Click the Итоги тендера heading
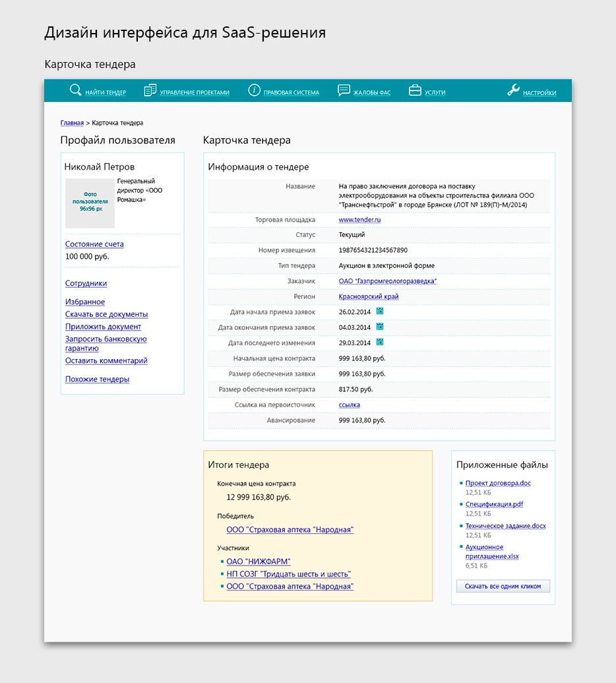The image size is (616, 683). (x=239, y=465)
